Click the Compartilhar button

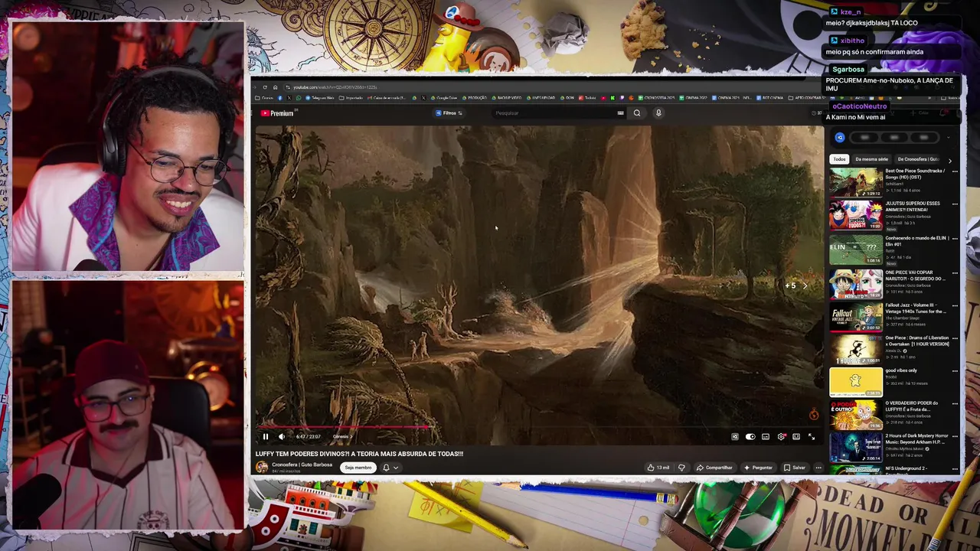coord(714,468)
